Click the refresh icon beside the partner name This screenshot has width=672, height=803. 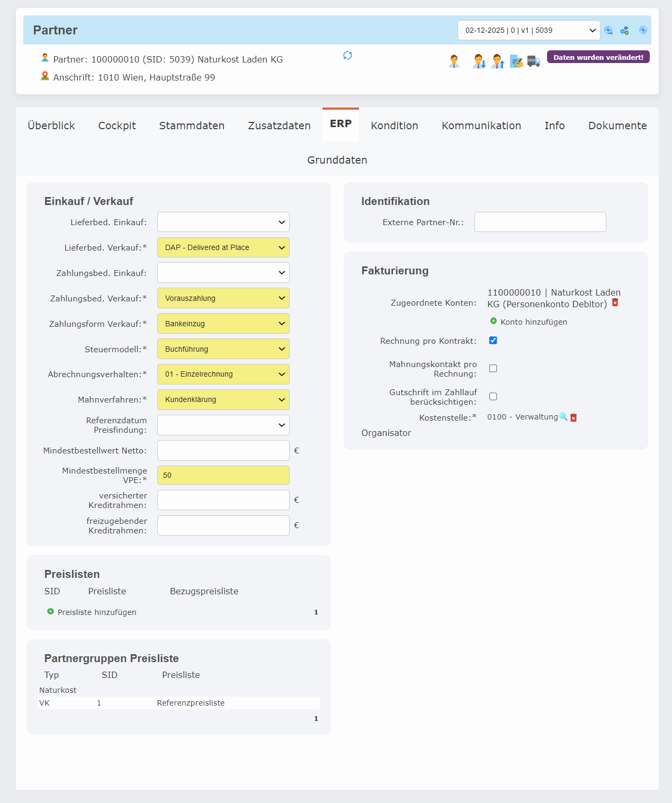pos(348,55)
